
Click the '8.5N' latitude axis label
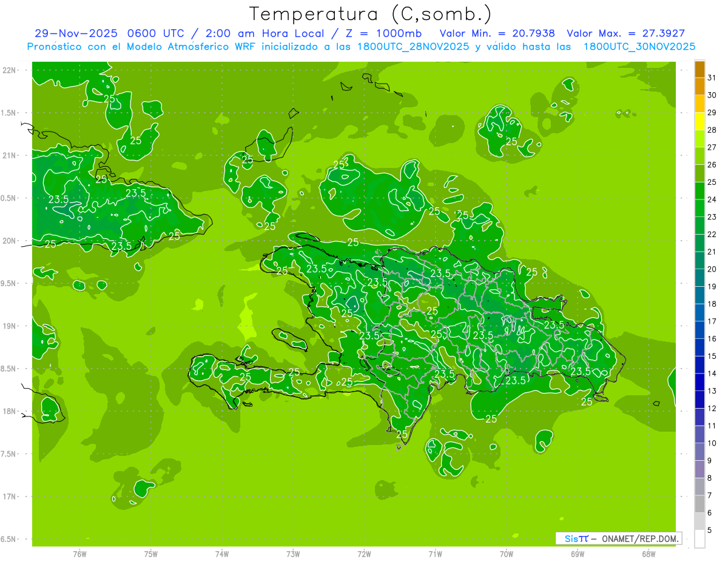tap(8, 369)
